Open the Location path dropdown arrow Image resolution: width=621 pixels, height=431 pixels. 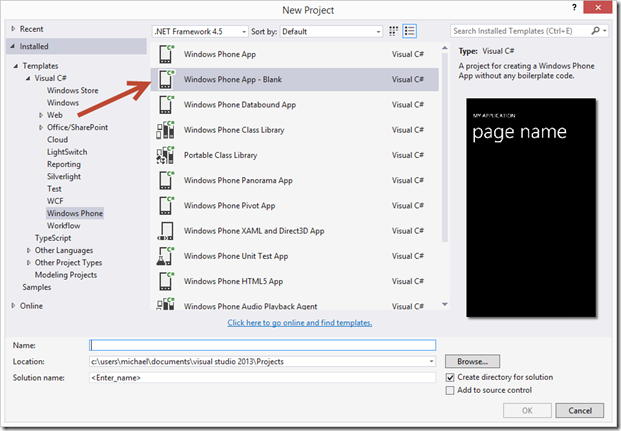[431, 361]
